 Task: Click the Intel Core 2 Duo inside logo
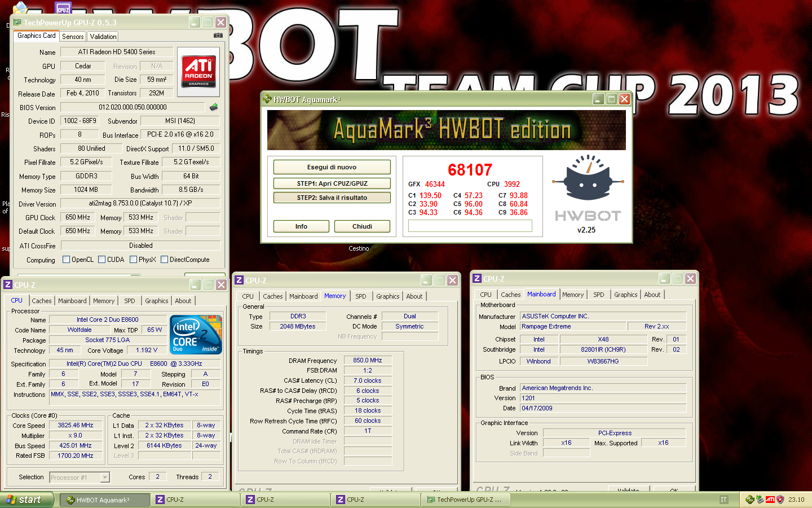[x=196, y=335]
